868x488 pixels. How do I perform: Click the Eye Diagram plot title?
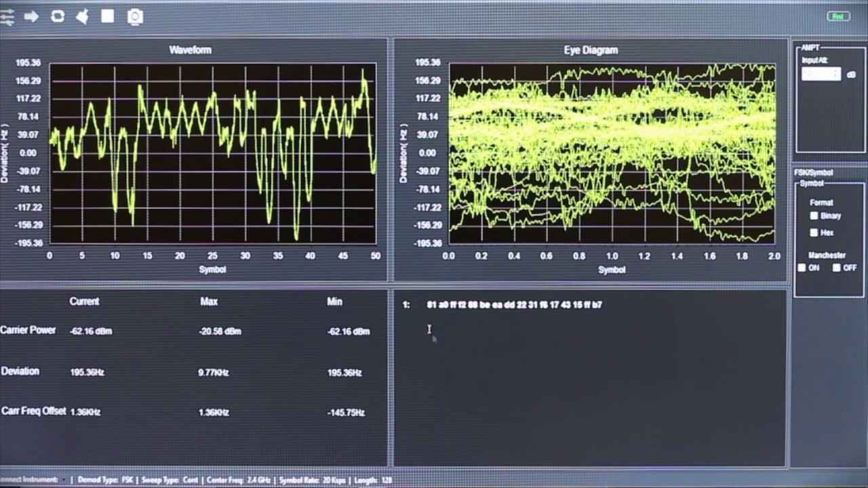[x=591, y=50]
